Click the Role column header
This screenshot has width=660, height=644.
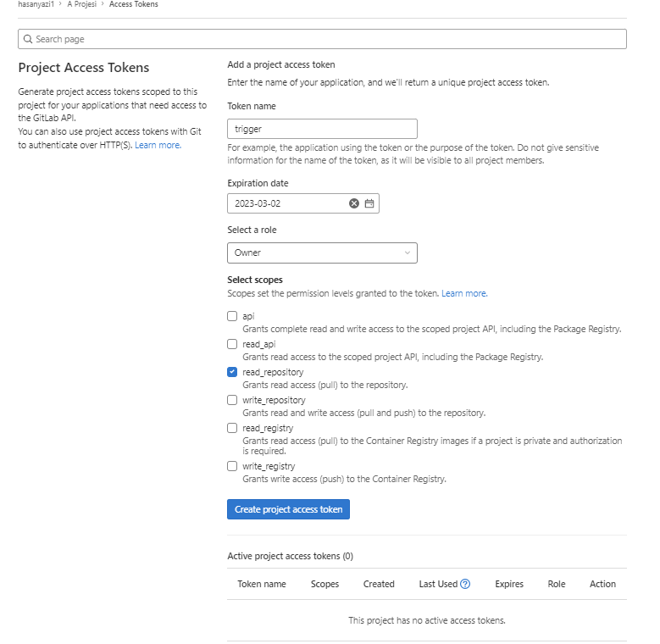[557, 584]
